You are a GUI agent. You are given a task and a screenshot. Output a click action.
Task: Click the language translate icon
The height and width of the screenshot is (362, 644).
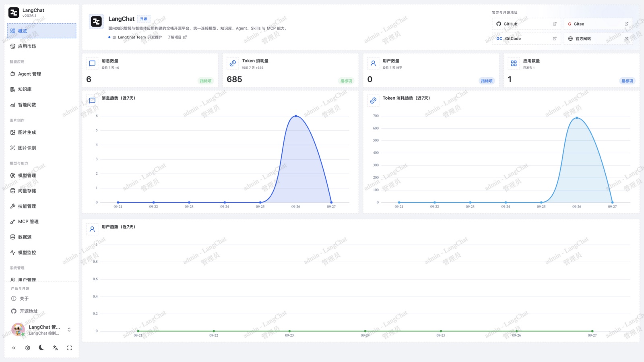click(x=56, y=348)
